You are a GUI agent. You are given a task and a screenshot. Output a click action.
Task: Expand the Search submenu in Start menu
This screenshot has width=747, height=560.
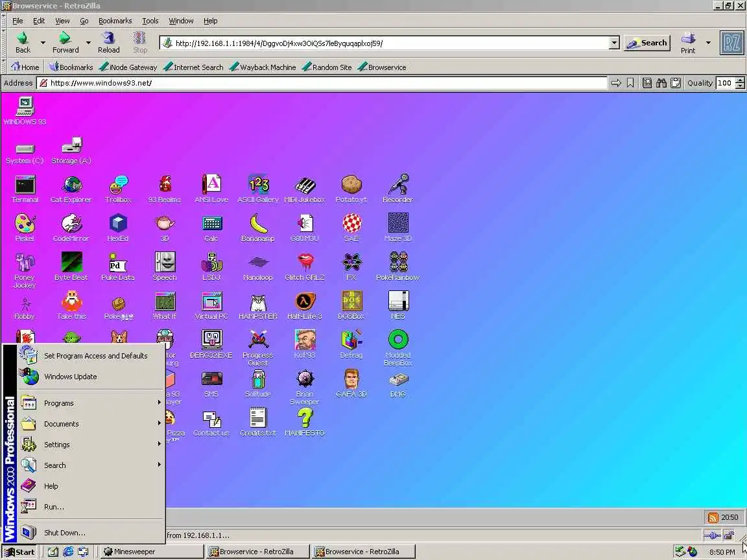[x=91, y=465]
